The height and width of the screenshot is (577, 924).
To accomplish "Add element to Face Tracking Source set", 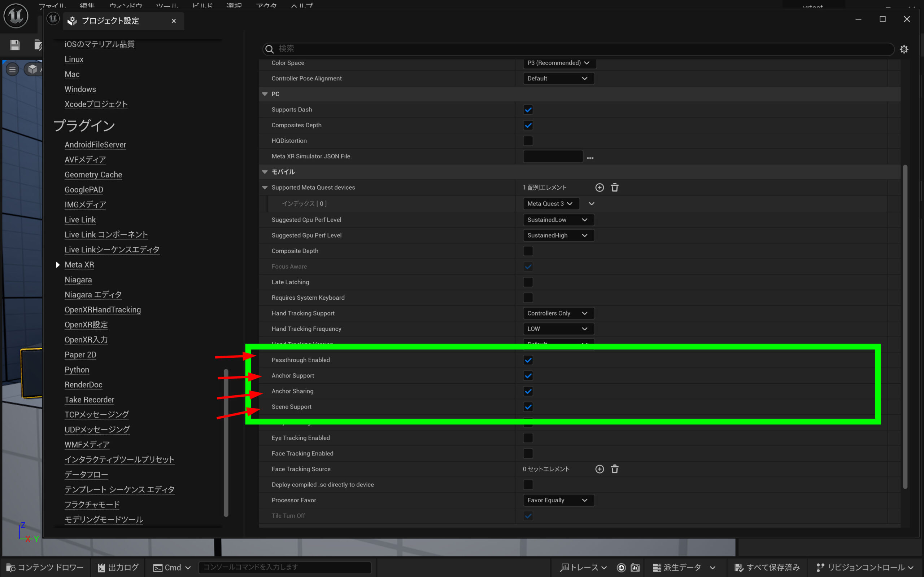I will [x=600, y=469].
